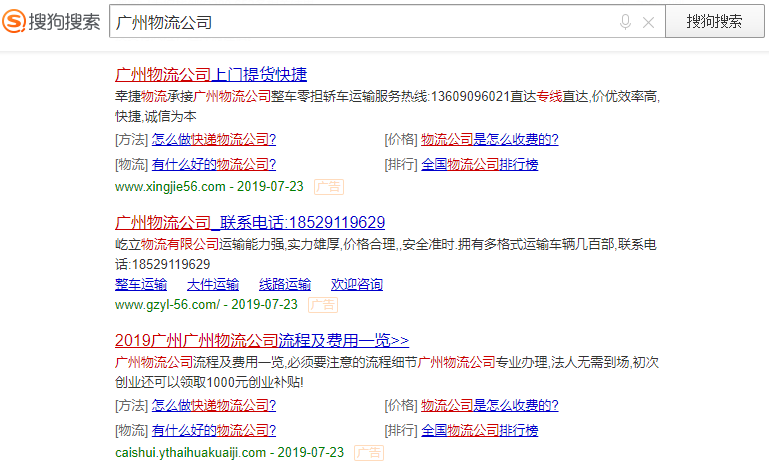Open 怎么做快递物流公司? under the xingjie56 result
The image size is (769, 469).
(x=214, y=140)
